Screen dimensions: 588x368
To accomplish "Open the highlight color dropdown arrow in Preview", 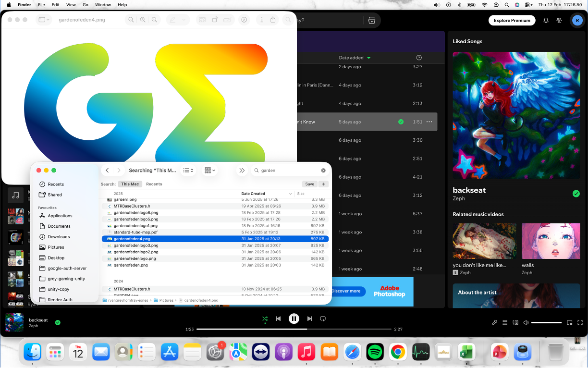I will (184, 20).
